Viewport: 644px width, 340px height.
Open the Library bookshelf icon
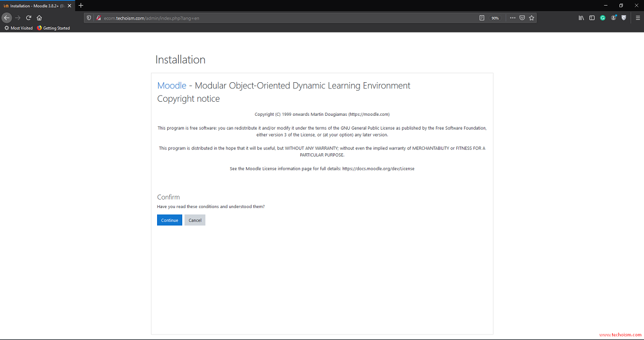pyautogui.click(x=581, y=18)
